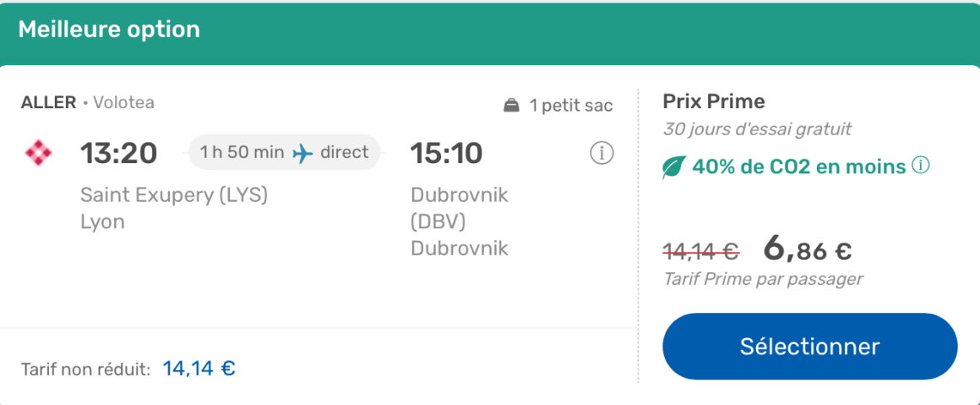Click the Prix Prime heading

pyautogui.click(x=713, y=102)
